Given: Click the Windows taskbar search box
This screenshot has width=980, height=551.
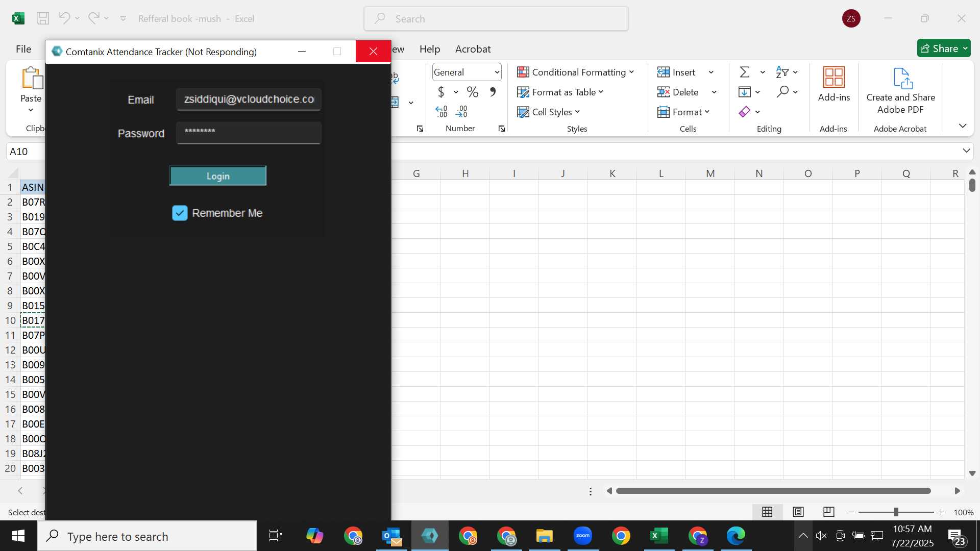Looking at the screenshot, I should coord(147,536).
